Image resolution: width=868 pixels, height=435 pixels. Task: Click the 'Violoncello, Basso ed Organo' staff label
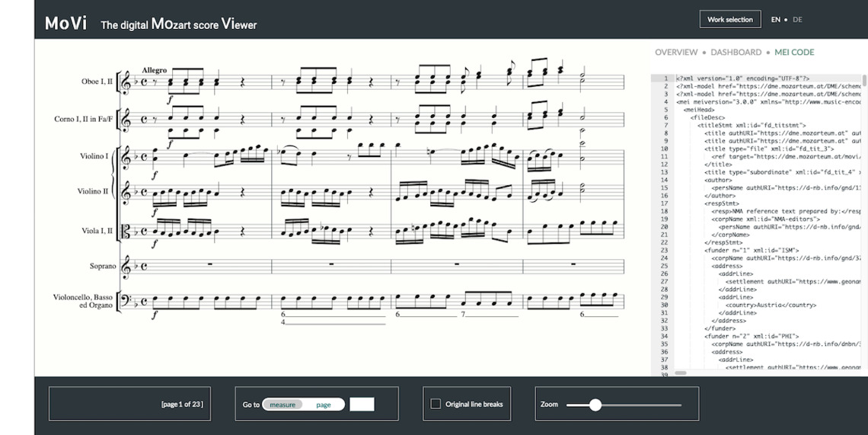click(x=83, y=302)
